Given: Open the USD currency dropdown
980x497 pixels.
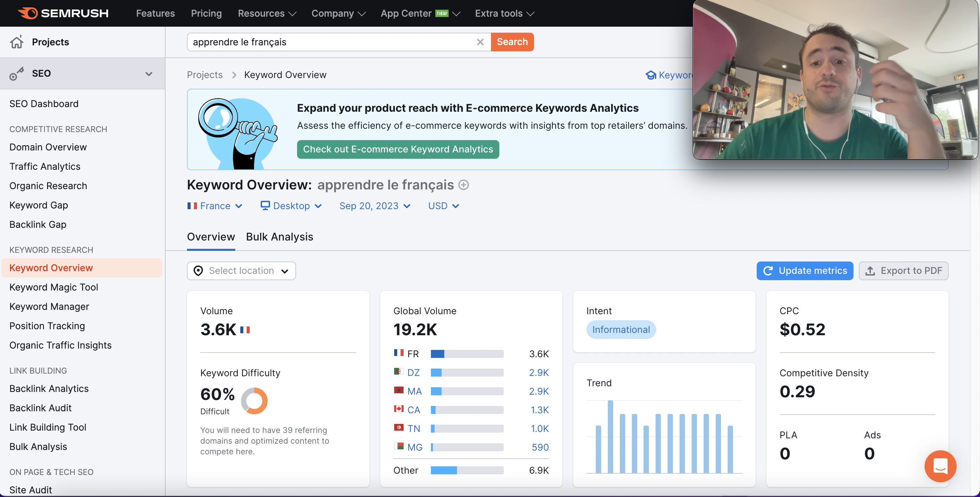Looking at the screenshot, I should pos(444,206).
